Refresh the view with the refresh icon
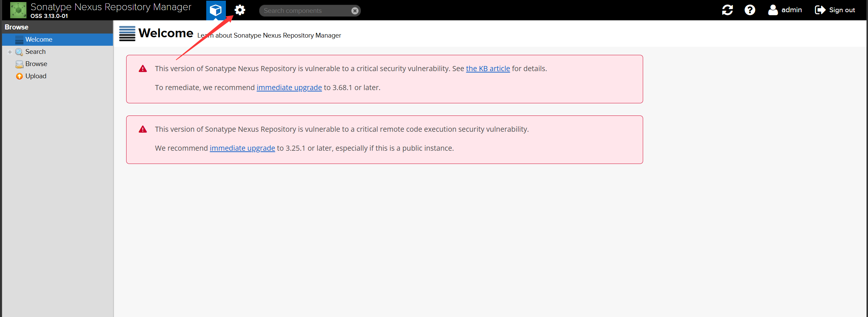This screenshot has width=868, height=317. tap(727, 10)
